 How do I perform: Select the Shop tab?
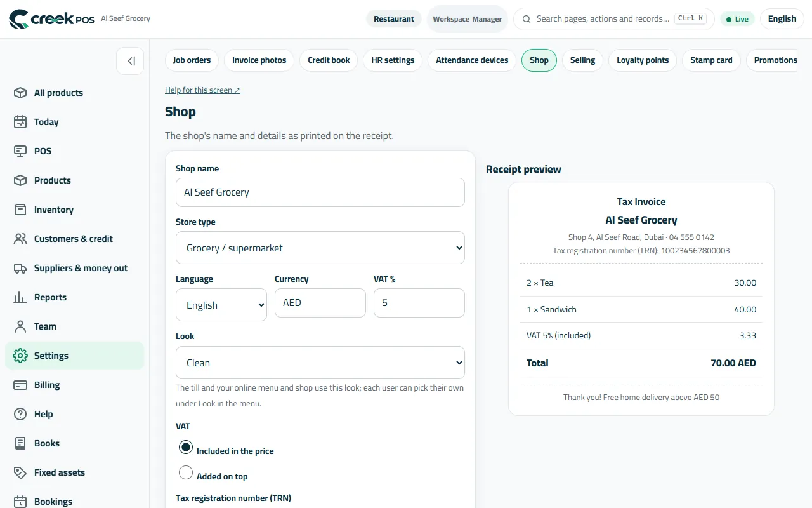tap(539, 60)
